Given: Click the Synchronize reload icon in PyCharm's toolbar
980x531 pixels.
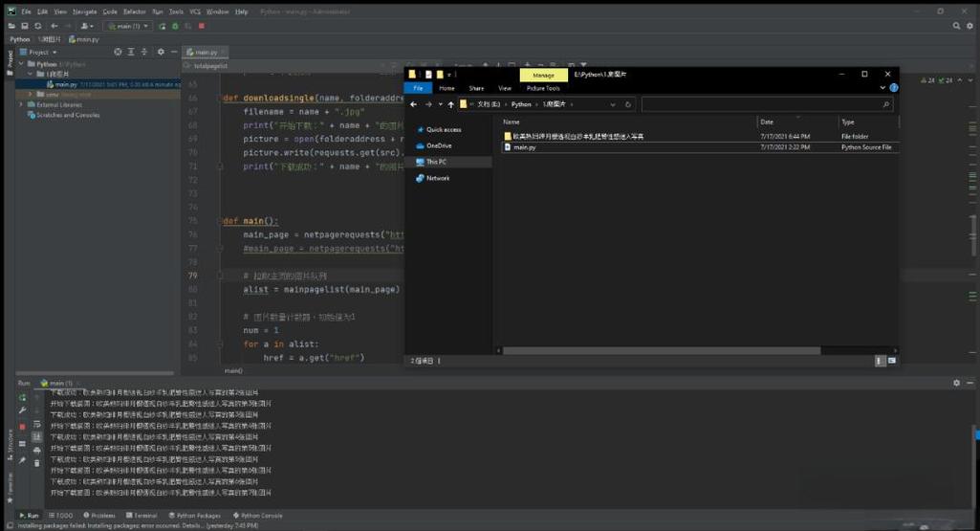Looking at the screenshot, I should tap(38, 26).
